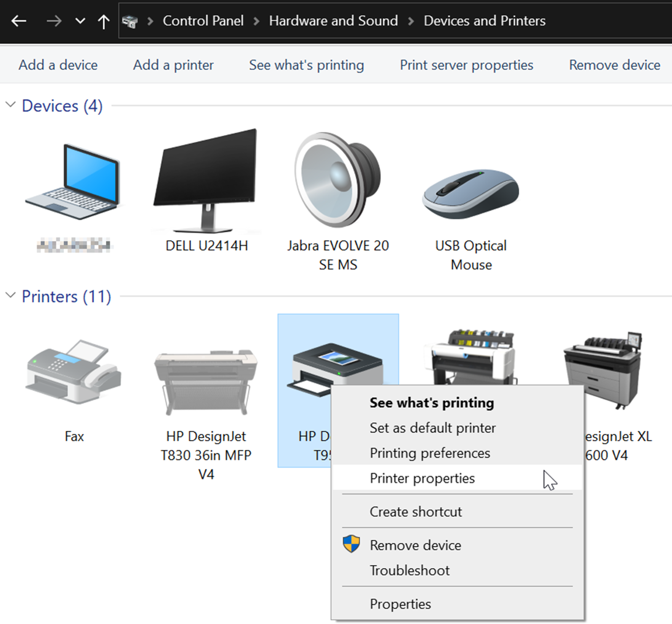Choose Troubleshoot from the context menu
The image size is (672, 624).
(x=410, y=571)
